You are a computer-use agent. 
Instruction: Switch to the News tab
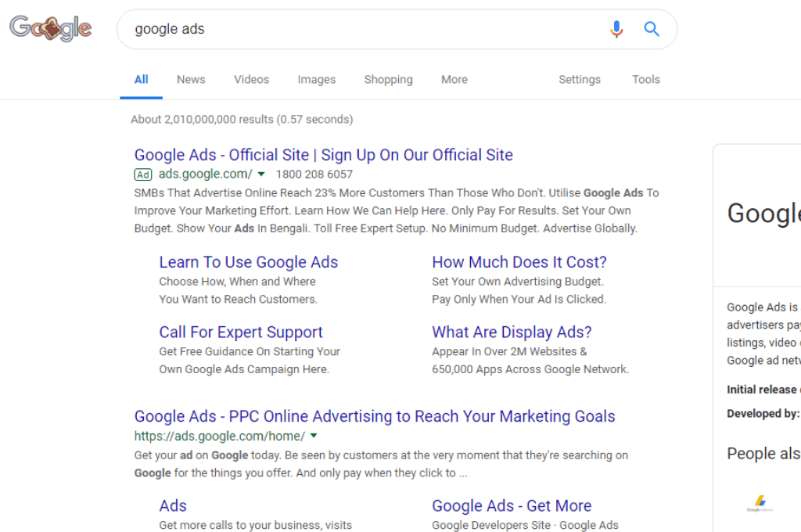coord(191,80)
